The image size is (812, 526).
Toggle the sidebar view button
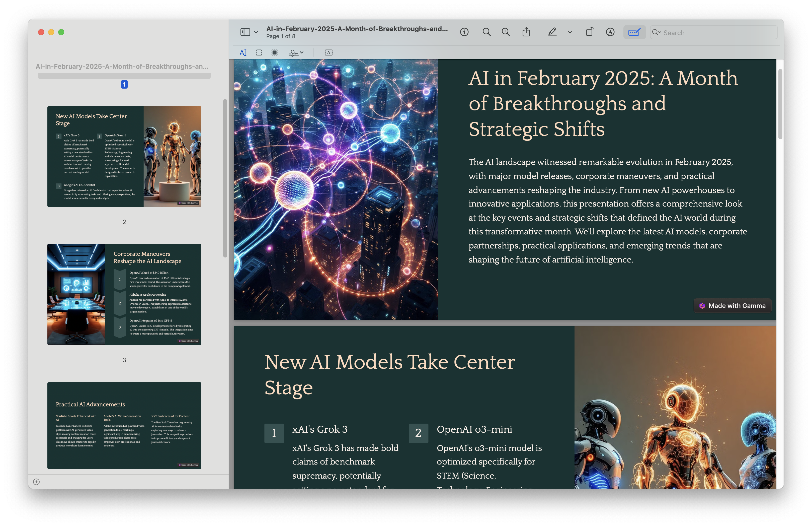pos(245,32)
